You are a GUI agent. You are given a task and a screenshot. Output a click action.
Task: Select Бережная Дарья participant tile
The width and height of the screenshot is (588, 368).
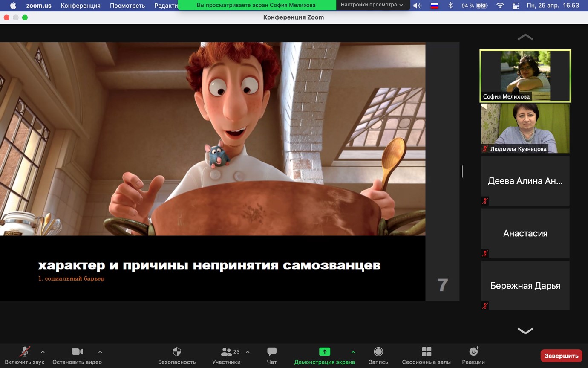[525, 286]
